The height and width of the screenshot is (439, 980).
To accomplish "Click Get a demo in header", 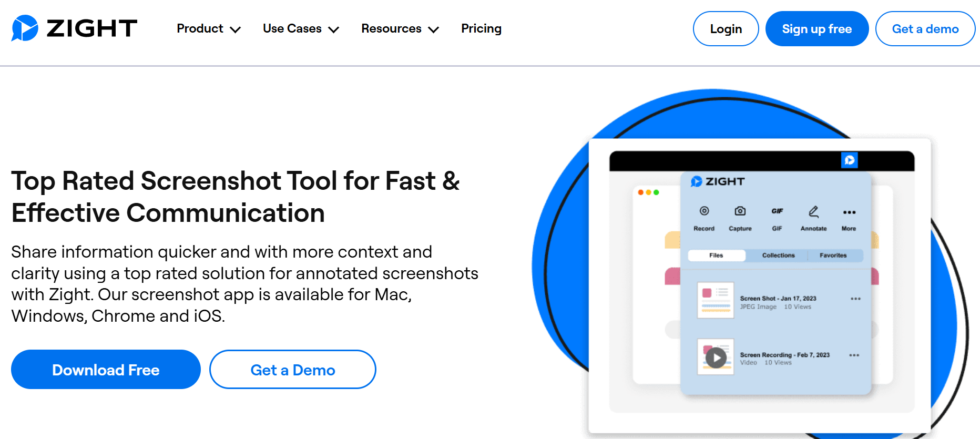I will (925, 28).
